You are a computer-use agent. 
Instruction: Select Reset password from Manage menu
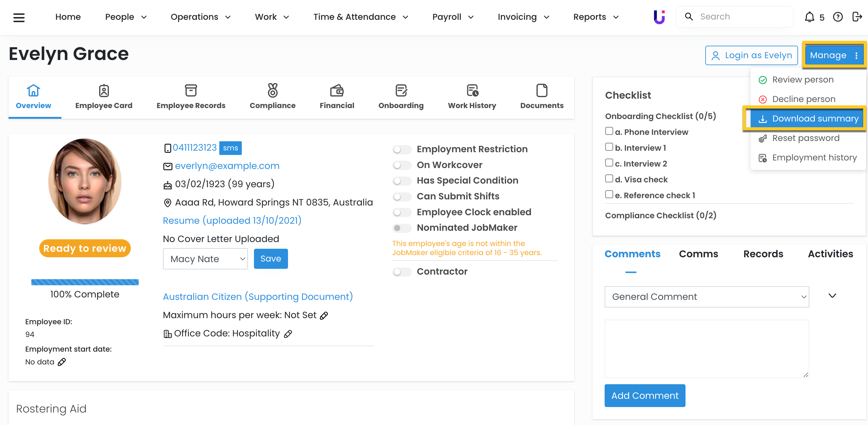[x=805, y=138]
